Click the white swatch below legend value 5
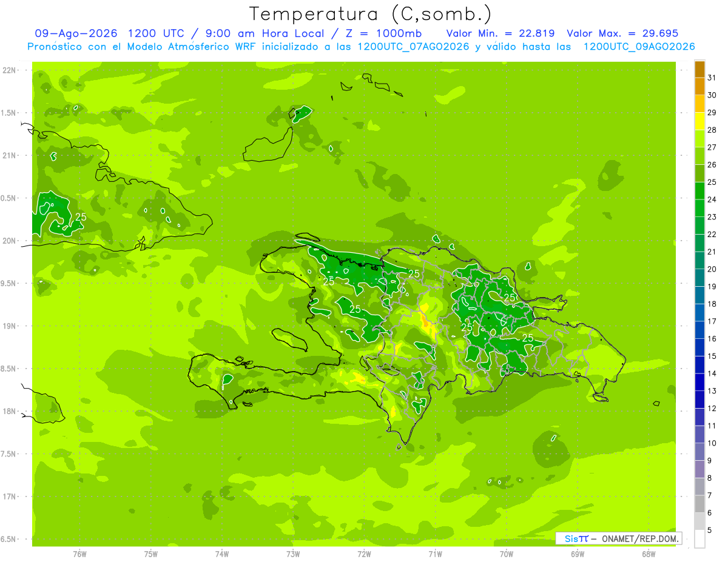Screen dimensions: 728x562 (x=699, y=539)
